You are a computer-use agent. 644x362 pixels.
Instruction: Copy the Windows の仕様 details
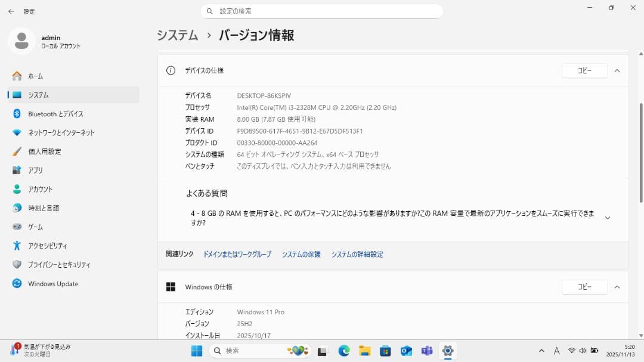pos(584,287)
